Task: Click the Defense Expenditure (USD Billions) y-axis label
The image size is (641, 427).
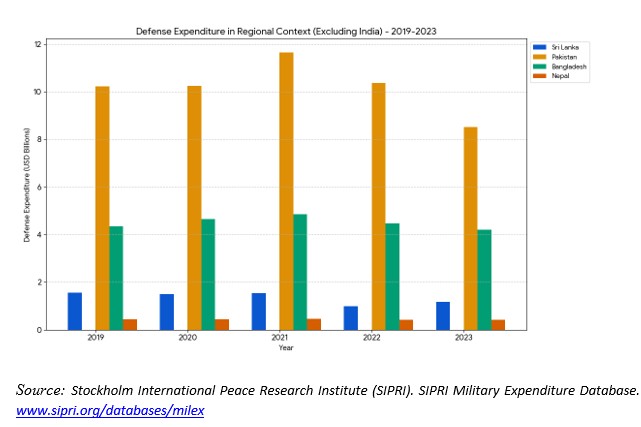Action: tap(27, 187)
